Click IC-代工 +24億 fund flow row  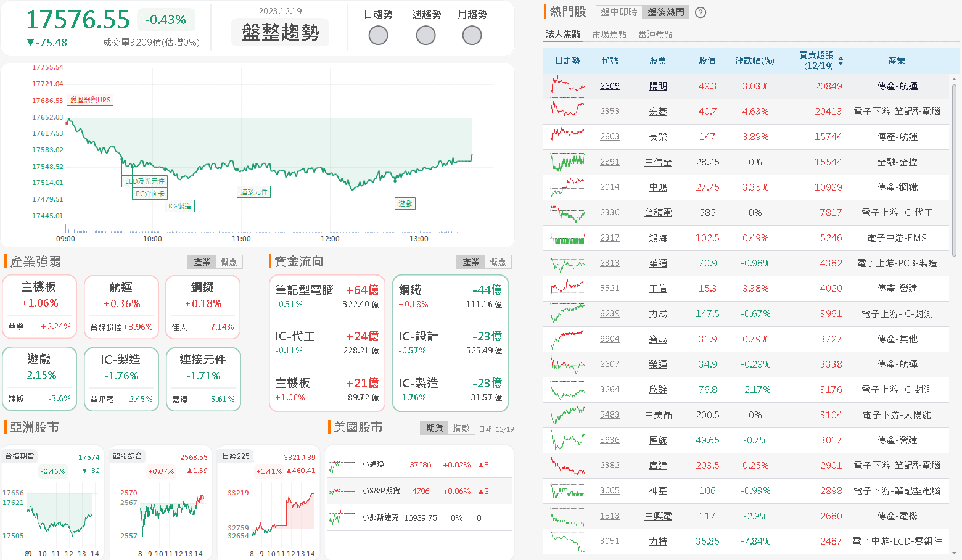pyautogui.click(x=327, y=343)
